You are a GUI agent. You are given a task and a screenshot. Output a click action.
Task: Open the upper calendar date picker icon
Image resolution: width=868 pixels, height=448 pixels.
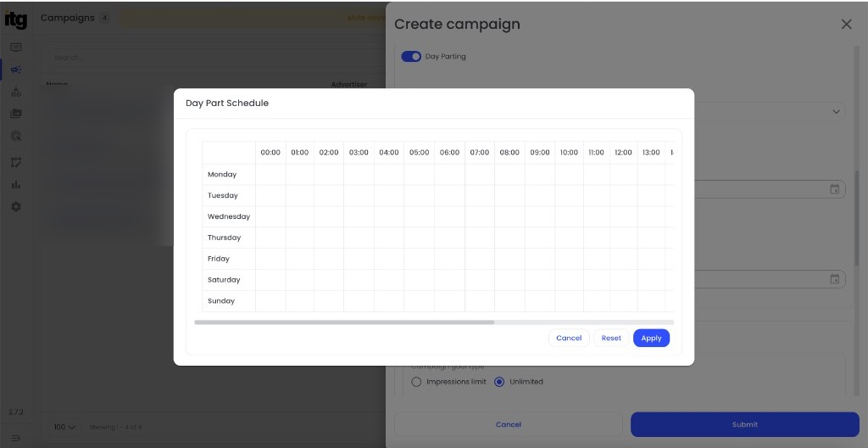click(835, 189)
